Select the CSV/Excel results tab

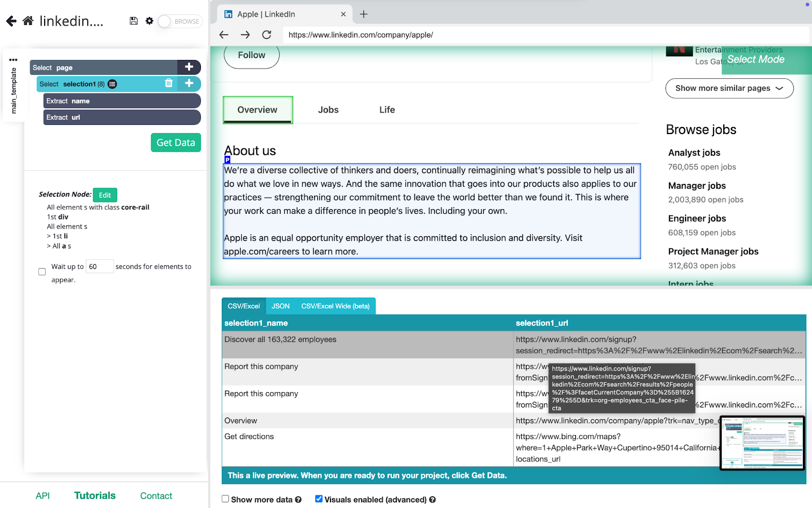pos(244,306)
